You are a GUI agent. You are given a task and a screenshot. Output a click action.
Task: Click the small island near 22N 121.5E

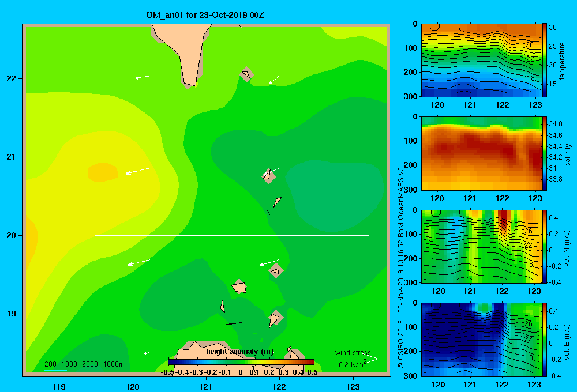(246, 74)
